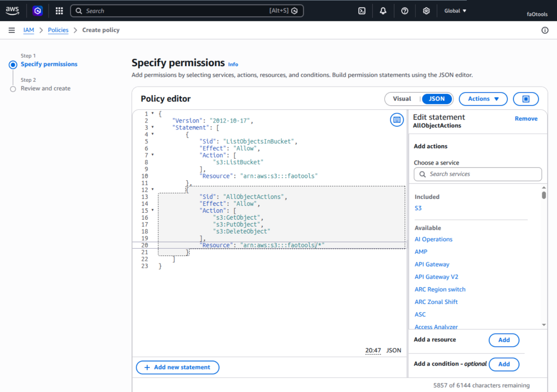Collapse the fold arrow on line 4

(153, 134)
